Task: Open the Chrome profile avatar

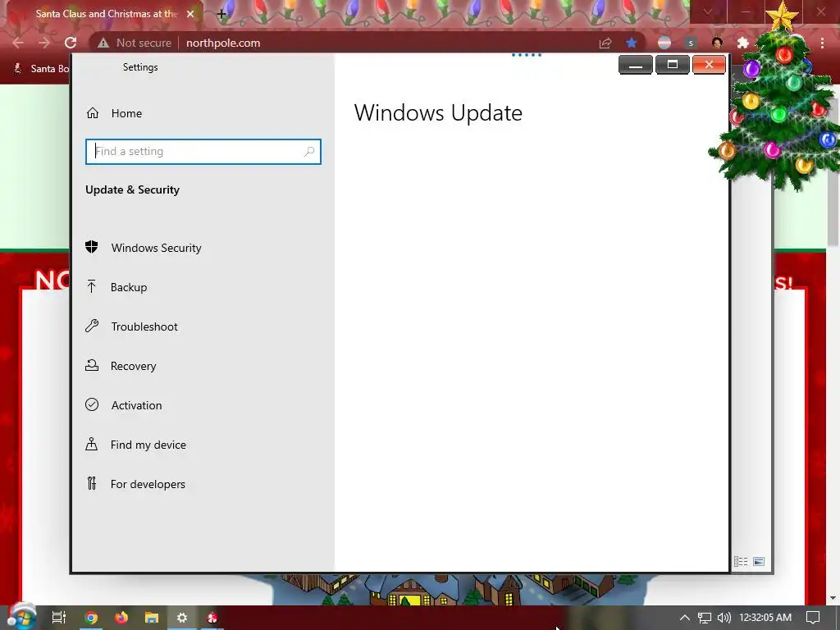Action: [x=717, y=43]
